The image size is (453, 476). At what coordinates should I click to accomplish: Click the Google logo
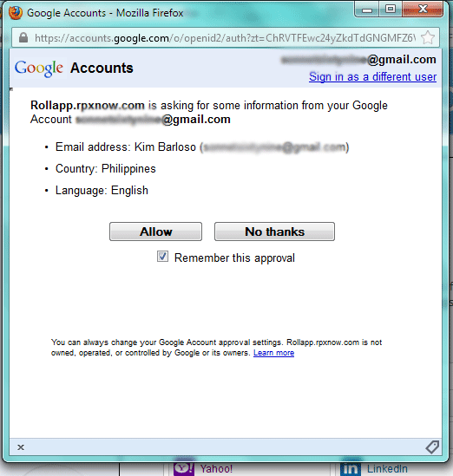[x=39, y=68]
